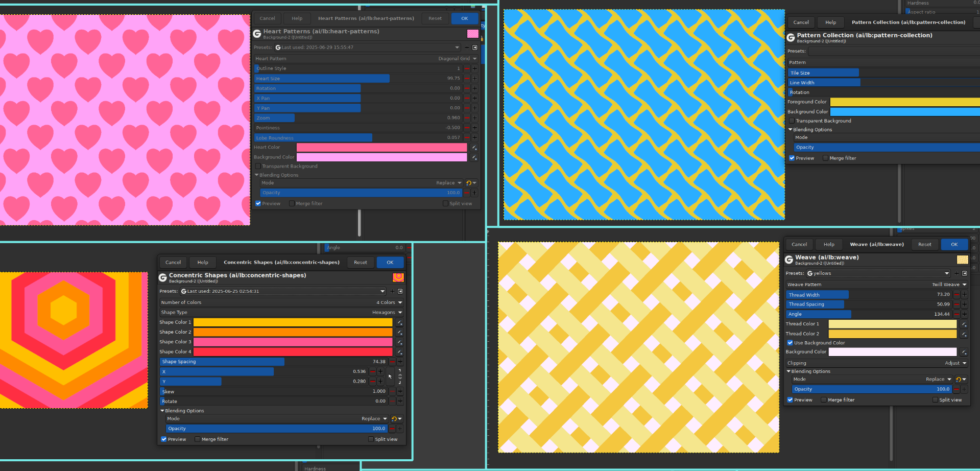Pick Thread Color 1 with the eyedropper
The width and height of the screenshot is (980, 471).
[964, 324]
